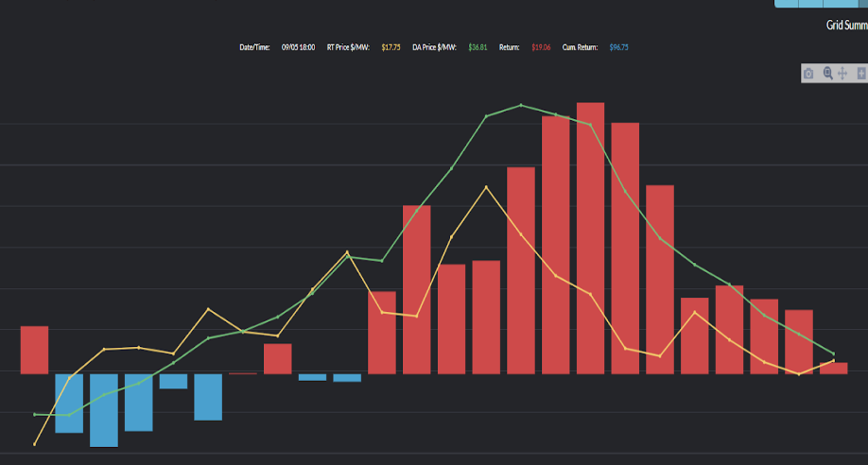Click the green line's highest peak point
Image resolution: width=868 pixels, height=465 pixels.
521,105
